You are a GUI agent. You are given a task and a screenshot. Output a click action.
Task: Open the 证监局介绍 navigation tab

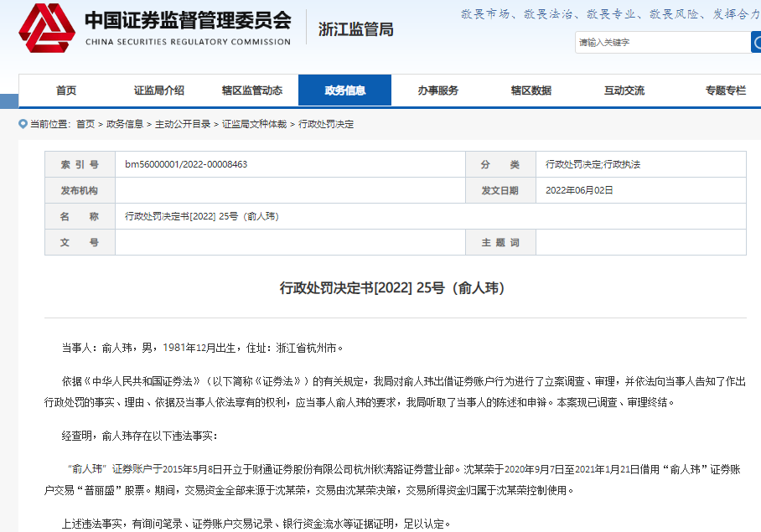pos(158,90)
